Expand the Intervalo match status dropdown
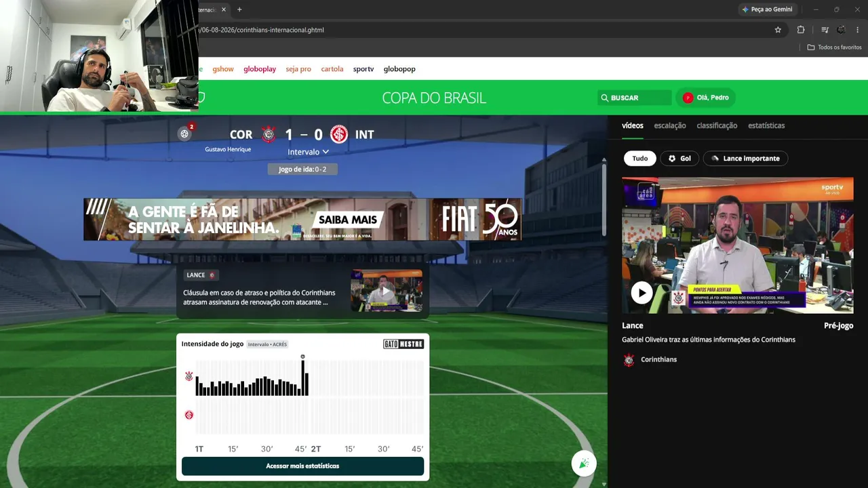 (x=309, y=152)
